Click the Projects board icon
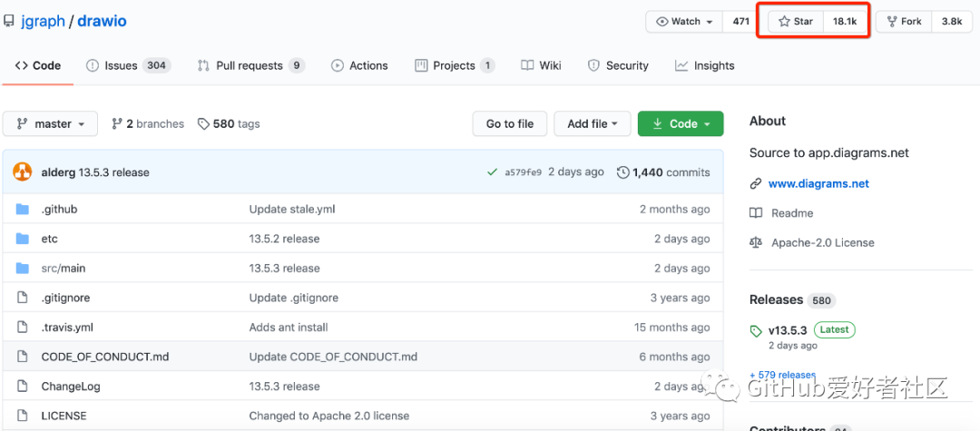Viewport: 980px width, 431px height. (421, 65)
